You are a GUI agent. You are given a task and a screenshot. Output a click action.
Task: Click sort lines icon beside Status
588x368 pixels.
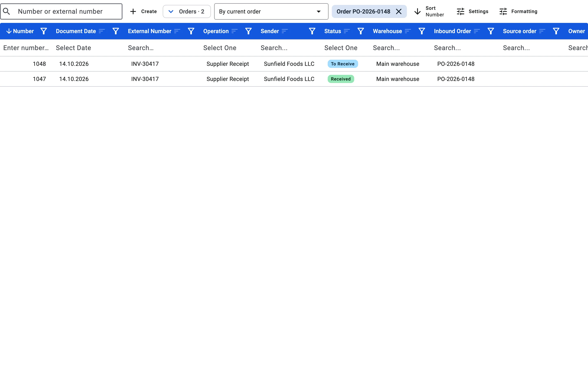[347, 31]
